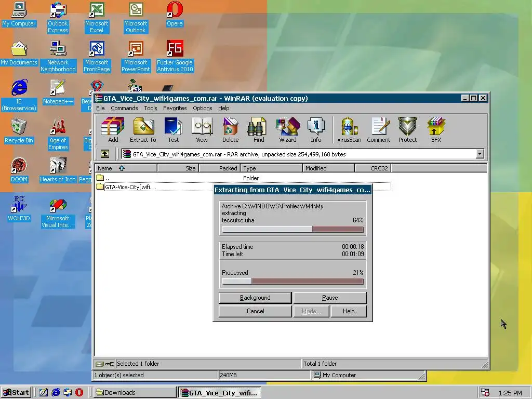This screenshot has width=532, height=399.
Task: Select the Notepad++ desktop shortcut
Action: point(58,92)
